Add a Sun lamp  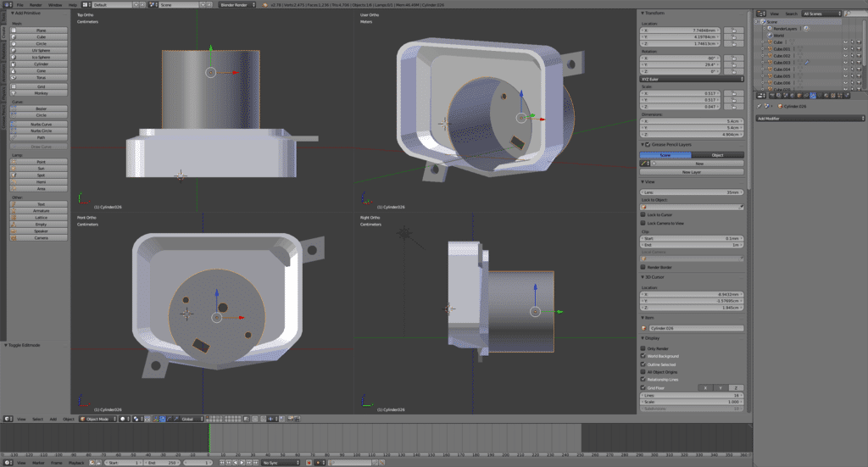coord(41,169)
